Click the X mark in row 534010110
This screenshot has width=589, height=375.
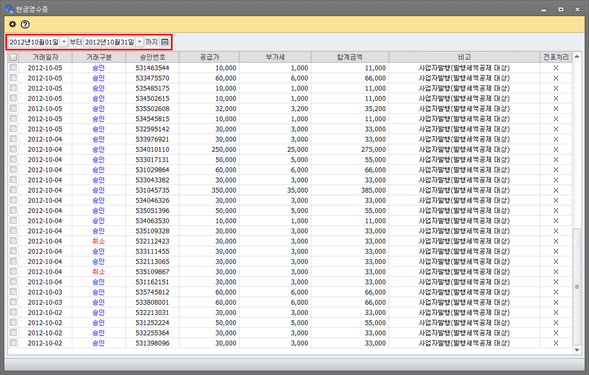tap(556, 150)
